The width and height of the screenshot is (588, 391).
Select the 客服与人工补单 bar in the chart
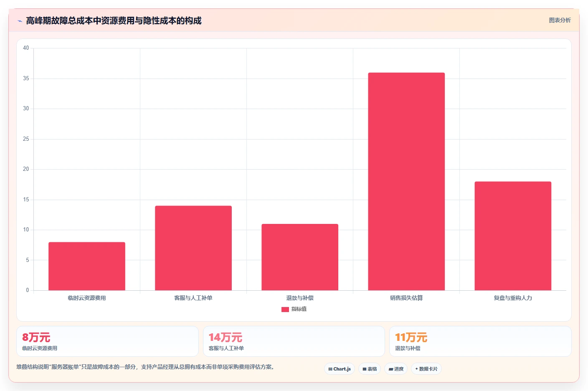tap(193, 248)
